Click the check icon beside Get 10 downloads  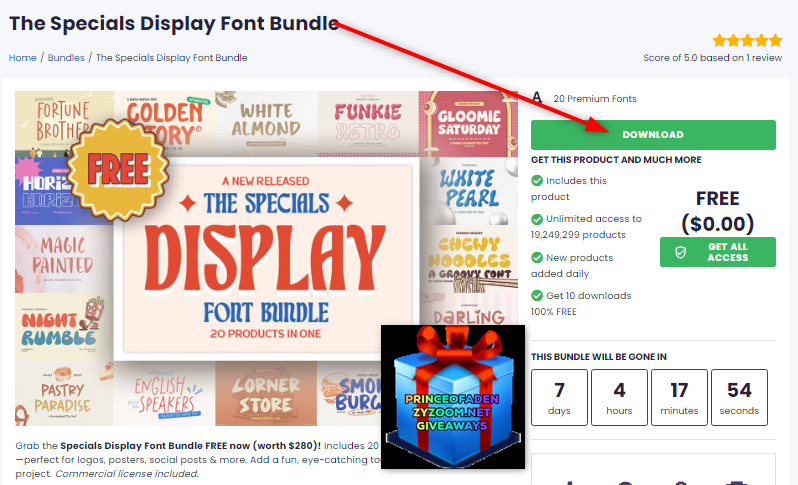537,296
